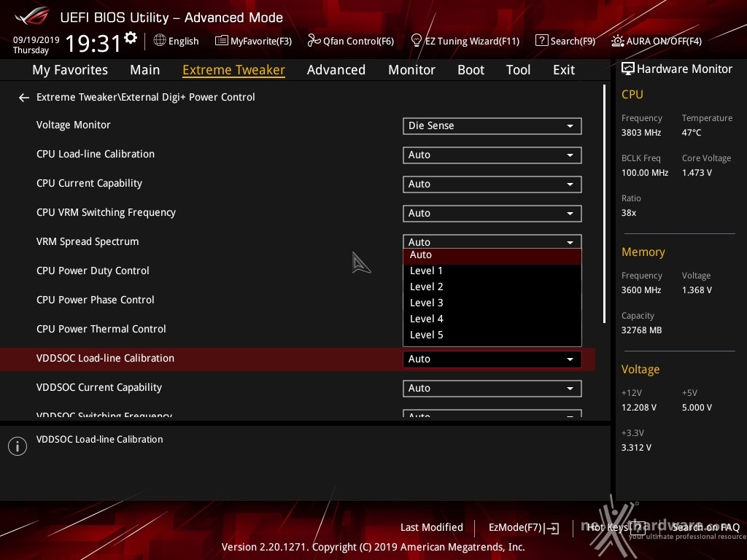Image resolution: width=747 pixels, height=560 pixels.
Task: Click the 19:31 clock display
Action: (93, 43)
